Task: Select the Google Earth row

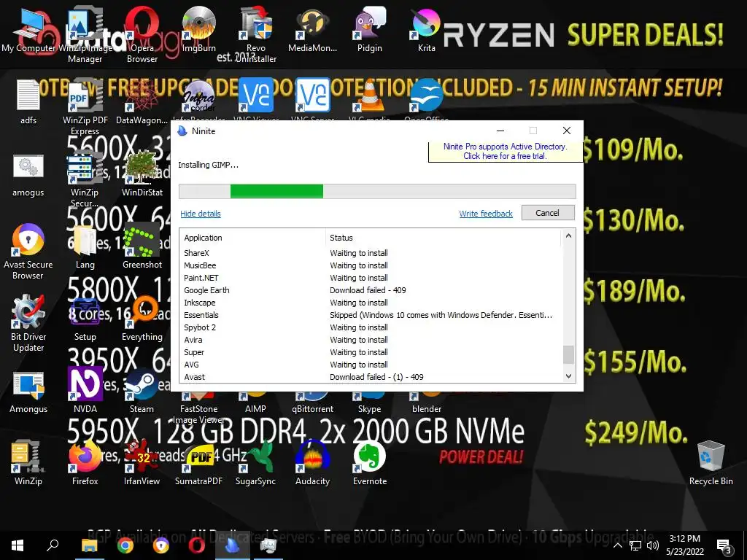Action: [x=371, y=290]
